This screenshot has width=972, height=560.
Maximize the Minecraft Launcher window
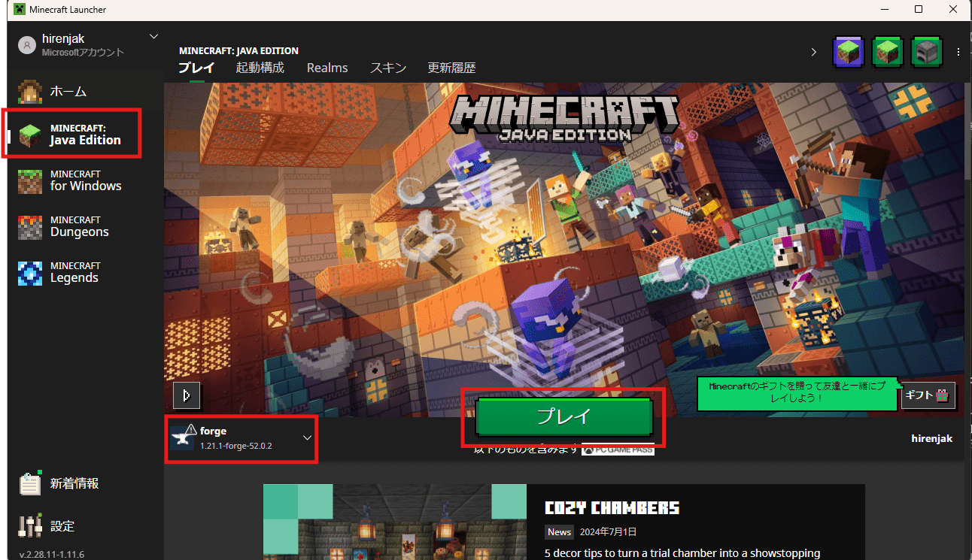(919, 9)
